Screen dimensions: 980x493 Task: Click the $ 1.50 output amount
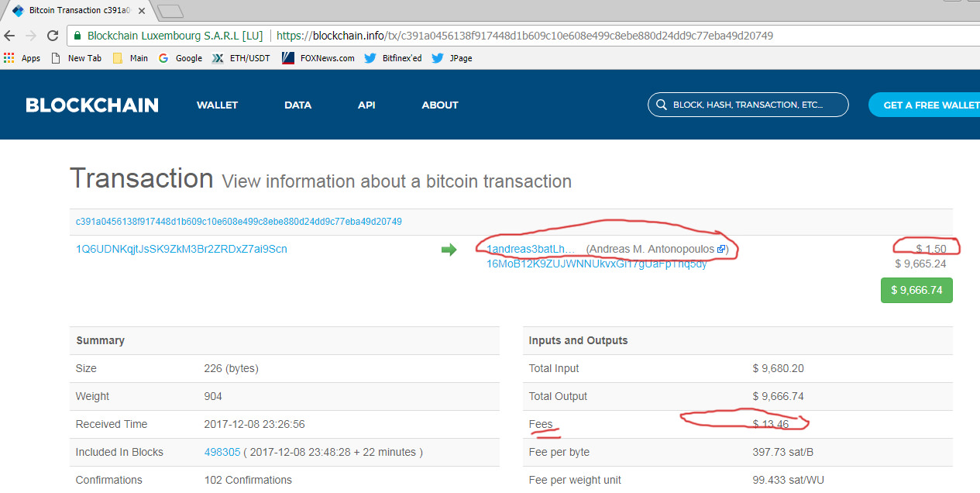click(930, 249)
